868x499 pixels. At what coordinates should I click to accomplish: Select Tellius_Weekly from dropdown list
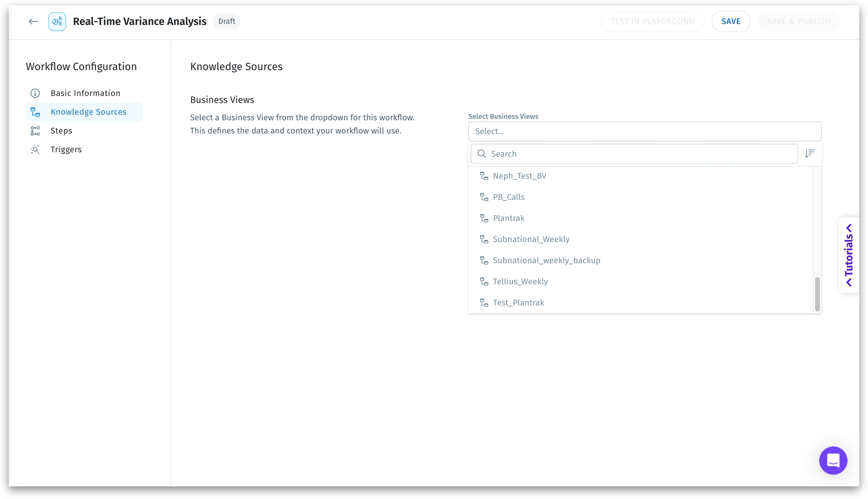pos(520,282)
